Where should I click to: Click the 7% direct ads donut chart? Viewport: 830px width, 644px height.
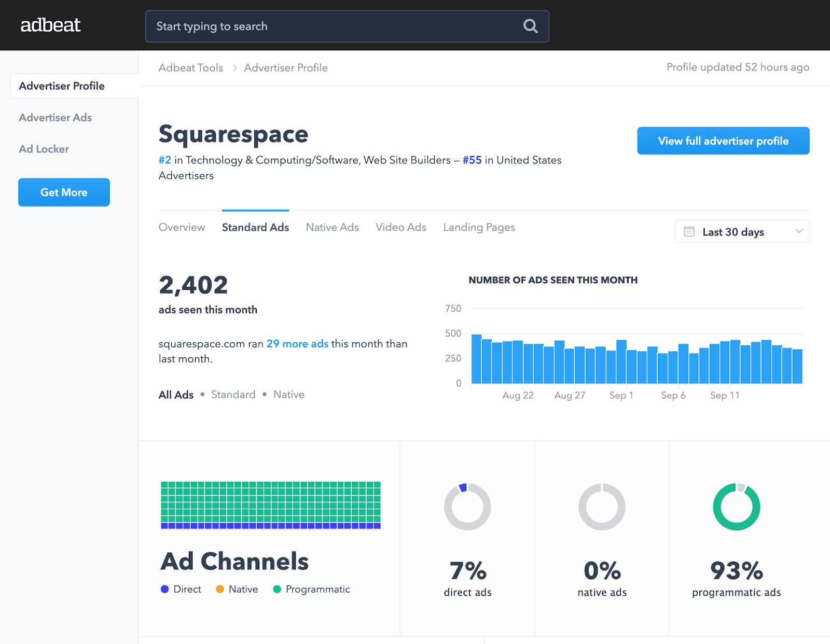tap(467, 507)
